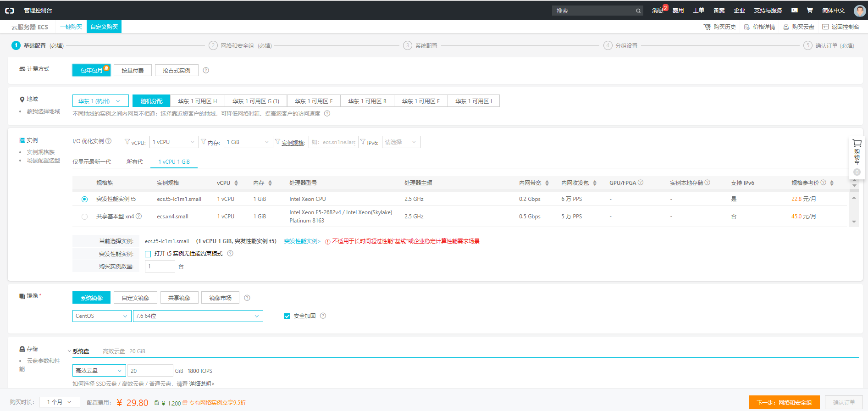
Task: Click filter icon beside vCPU
Action: 127,142
